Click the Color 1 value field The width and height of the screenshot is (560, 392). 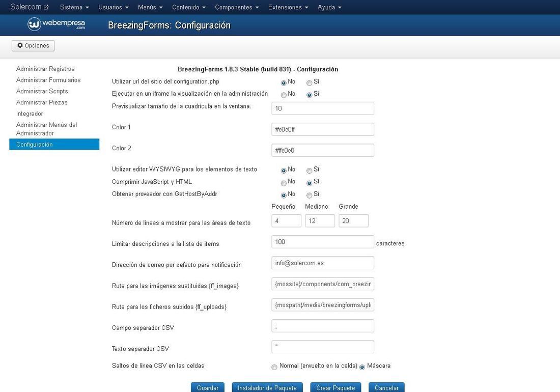point(323,129)
